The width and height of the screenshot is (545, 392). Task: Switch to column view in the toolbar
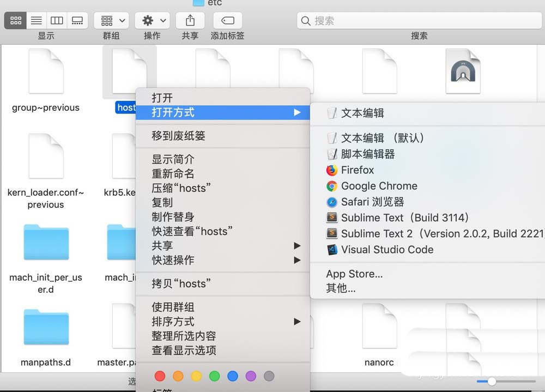[57, 20]
